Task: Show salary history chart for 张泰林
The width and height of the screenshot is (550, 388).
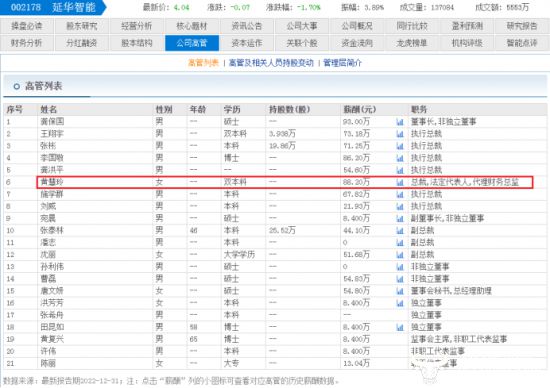Action: tap(400, 231)
